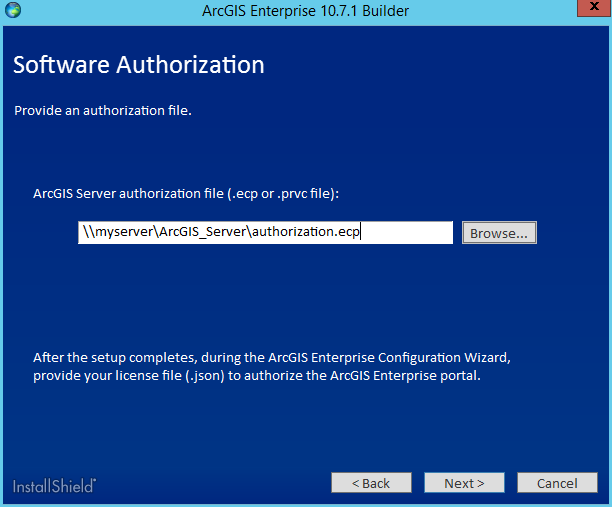The width and height of the screenshot is (612, 507).
Task: Return to previous step with < Back
Action: point(370,483)
